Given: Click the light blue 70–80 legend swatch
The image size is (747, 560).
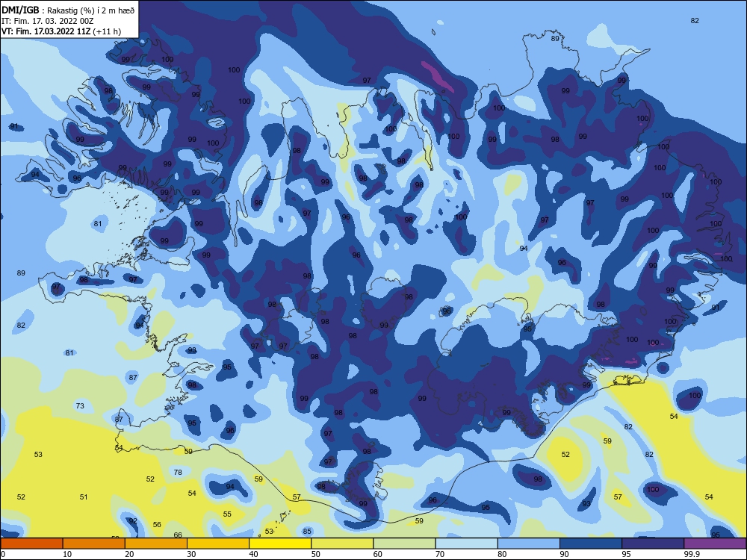Looking at the screenshot, I should click(x=466, y=544).
